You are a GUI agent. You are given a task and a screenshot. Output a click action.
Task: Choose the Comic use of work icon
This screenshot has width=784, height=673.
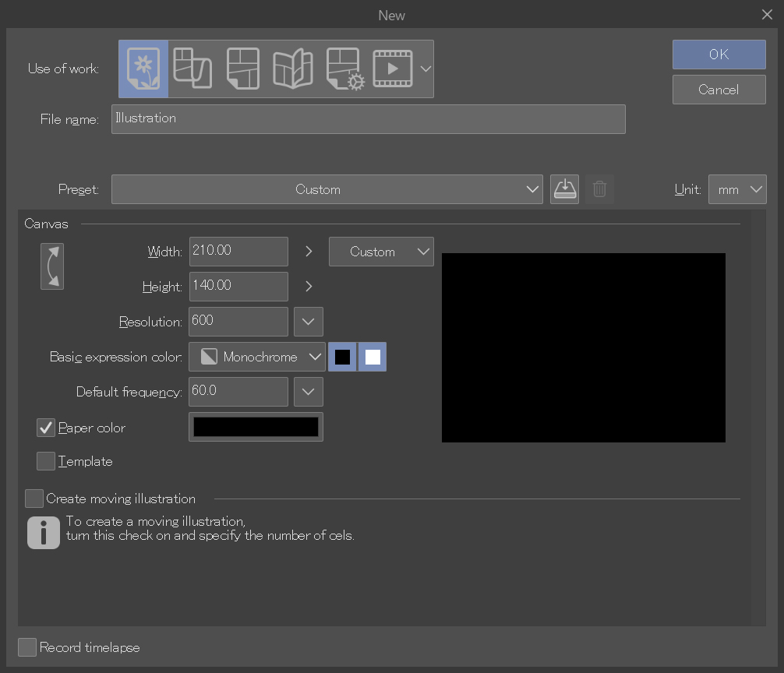point(242,69)
